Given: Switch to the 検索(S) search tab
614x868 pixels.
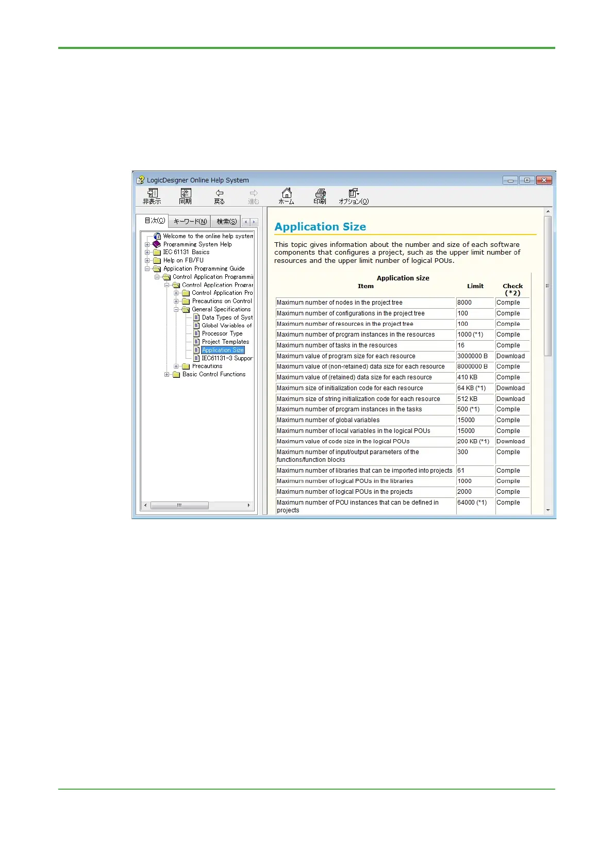Looking at the screenshot, I should point(226,221).
